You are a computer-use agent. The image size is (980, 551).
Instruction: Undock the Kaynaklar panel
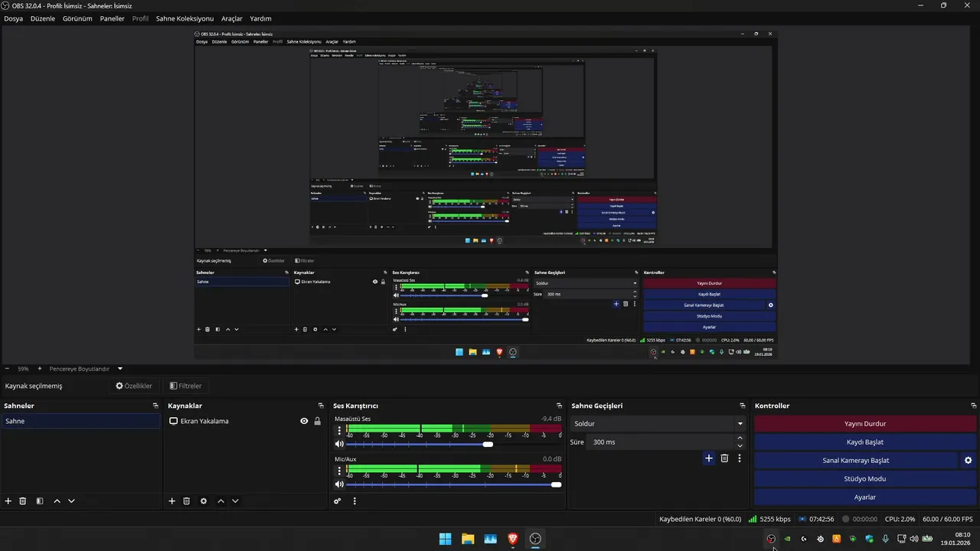[x=321, y=406]
